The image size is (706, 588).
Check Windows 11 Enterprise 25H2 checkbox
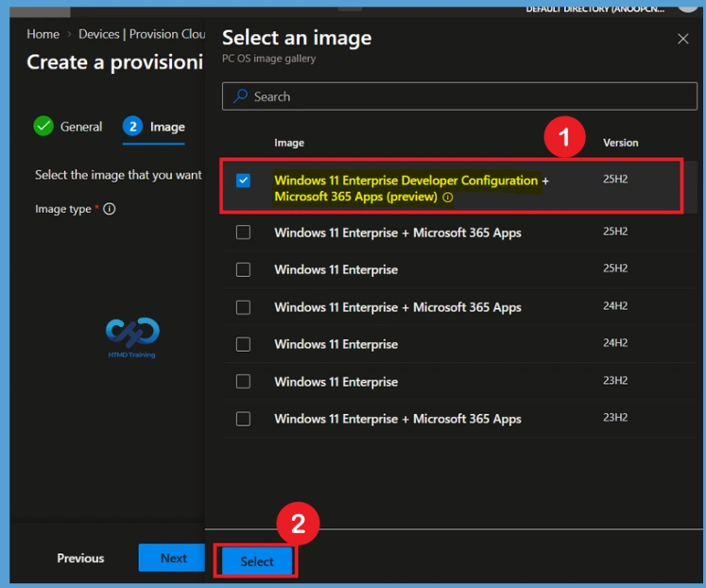point(243,269)
